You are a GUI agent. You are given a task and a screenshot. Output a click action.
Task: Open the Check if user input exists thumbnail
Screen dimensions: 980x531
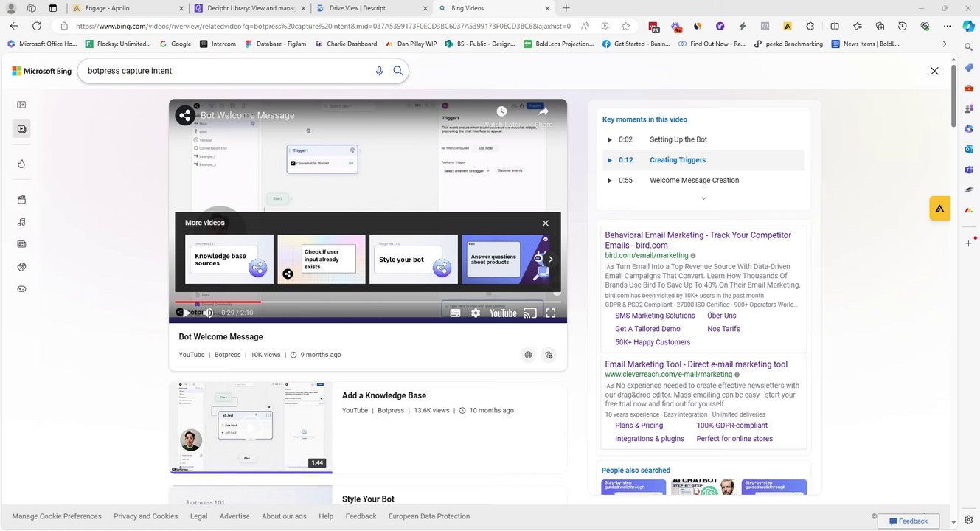point(322,259)
